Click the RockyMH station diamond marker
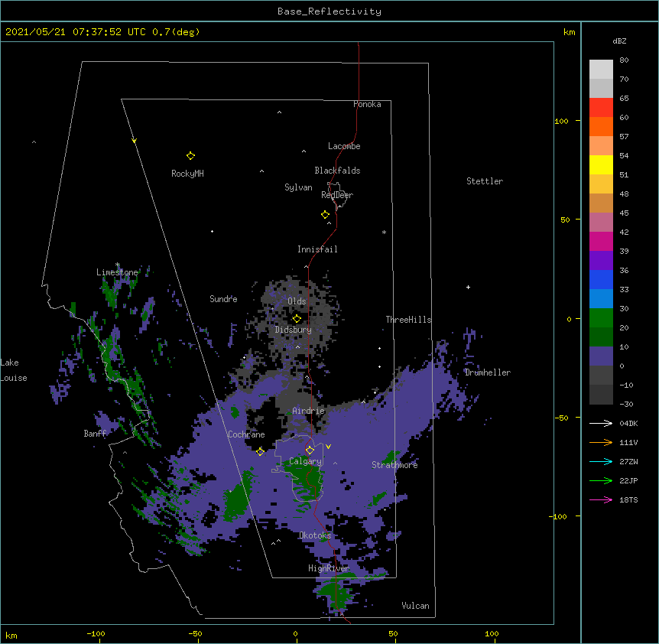Image resolution: width=659 pixels, height=644 pixels. (x=190, y=156)
